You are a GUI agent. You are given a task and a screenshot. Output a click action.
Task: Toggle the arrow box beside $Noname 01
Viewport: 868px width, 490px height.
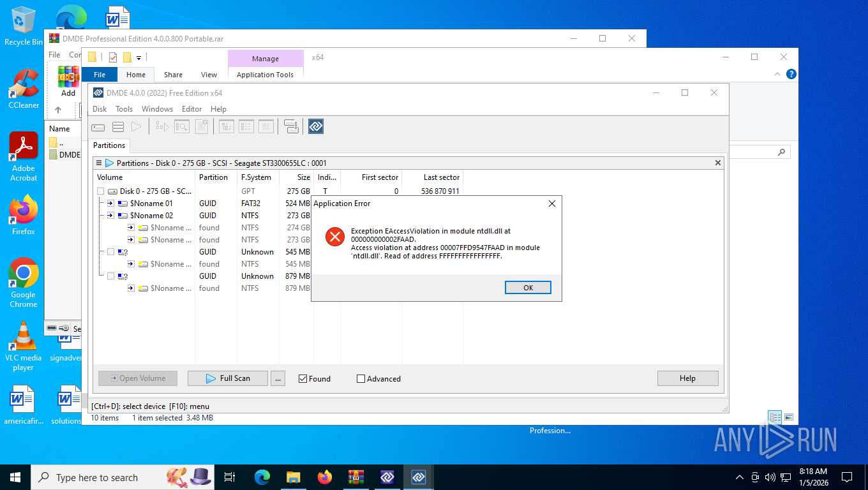click(x=110, y=204)
